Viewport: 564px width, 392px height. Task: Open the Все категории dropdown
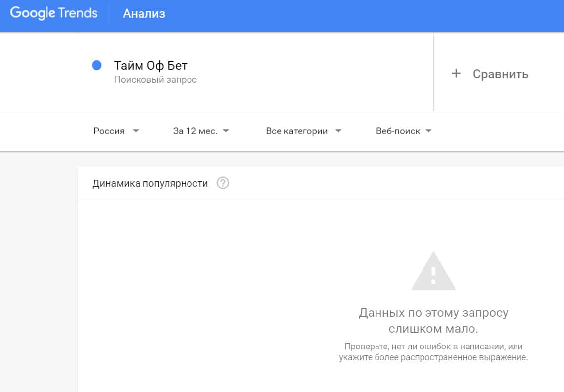297,131
